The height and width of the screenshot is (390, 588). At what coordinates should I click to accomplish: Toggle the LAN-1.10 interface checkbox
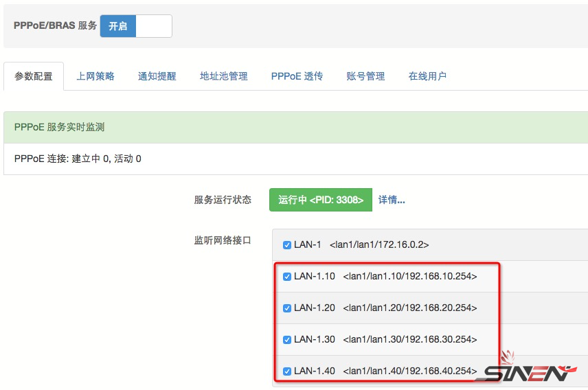tap(287, 277)
